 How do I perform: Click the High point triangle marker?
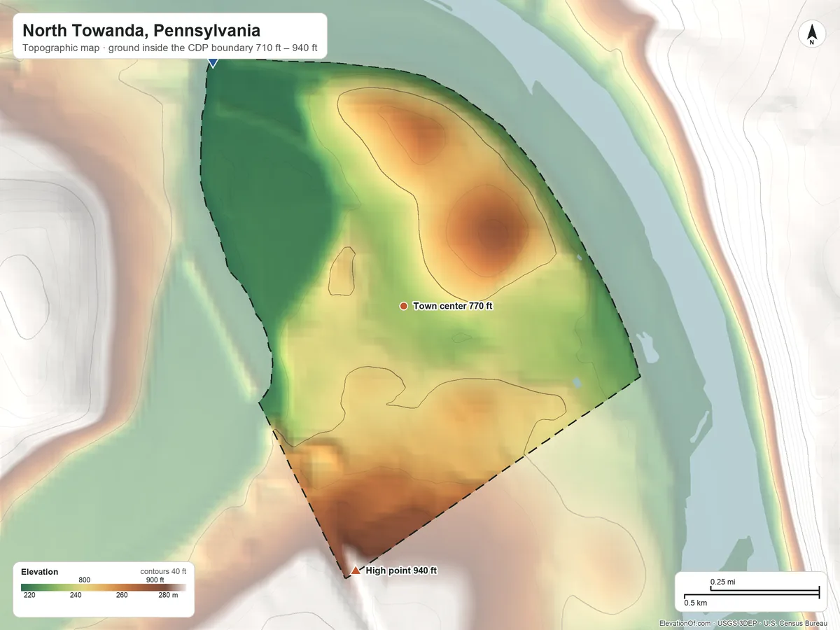(x=356, y=570)
